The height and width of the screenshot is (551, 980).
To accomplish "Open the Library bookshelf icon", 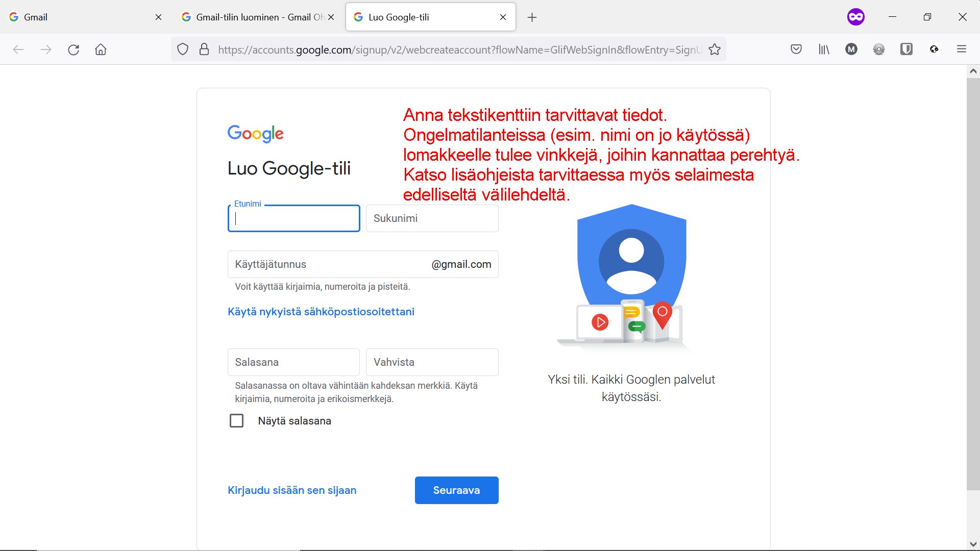I will click(x=824, y=49).
